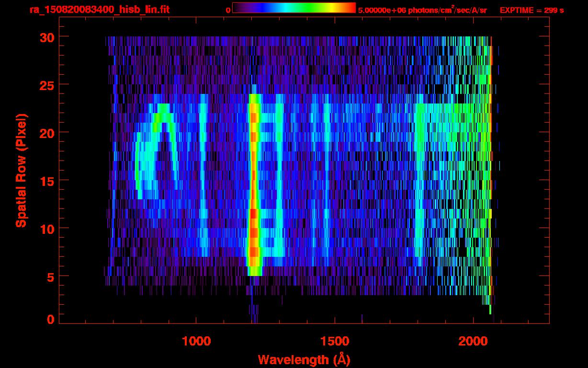Click the 1500 tick label on wavelength axis
The image size is (588, 368).
click(335, 341)
